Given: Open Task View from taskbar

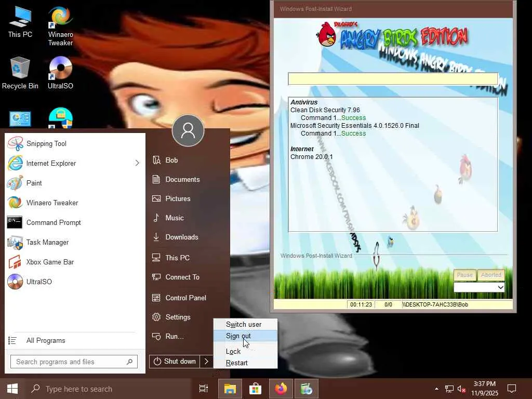Looking at the screenshot, I should pyautogui.click(x=204, y=389).
